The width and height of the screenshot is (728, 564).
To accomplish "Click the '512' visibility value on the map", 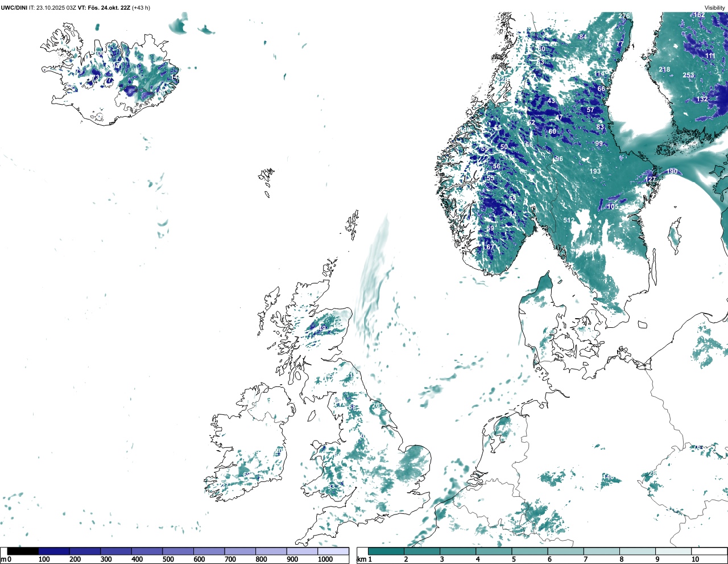I will tap(569, 220).
